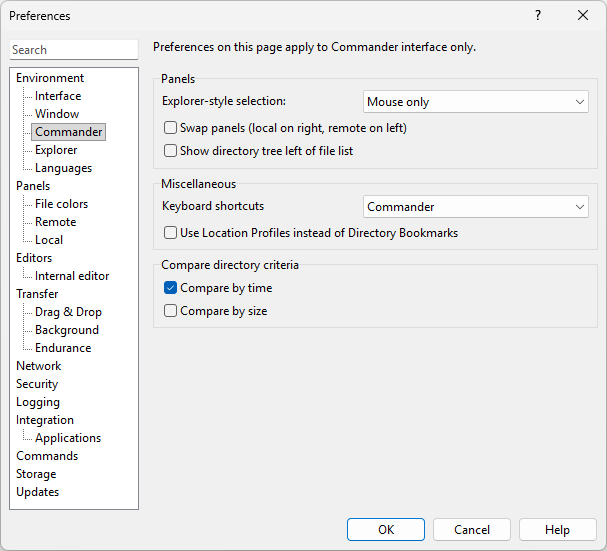The height and width of the screenshot is (551, 607).
Task: Click the Help button
Action: [x=558, y=530]
